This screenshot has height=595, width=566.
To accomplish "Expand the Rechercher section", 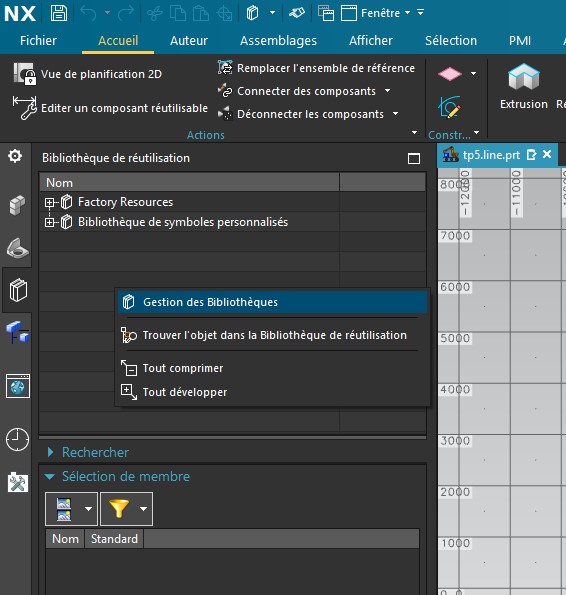I will (x=50, y=452).
